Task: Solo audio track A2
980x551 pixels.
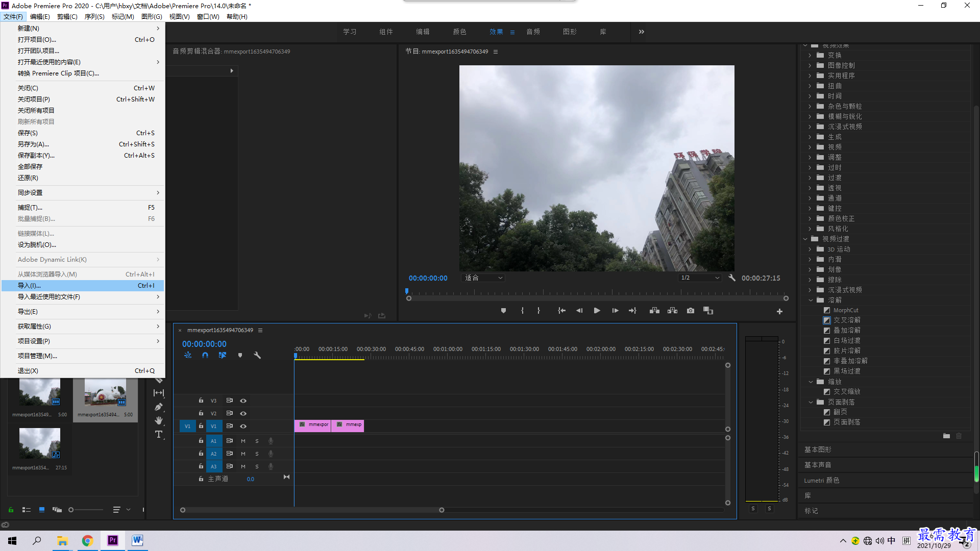Action: 257,454
